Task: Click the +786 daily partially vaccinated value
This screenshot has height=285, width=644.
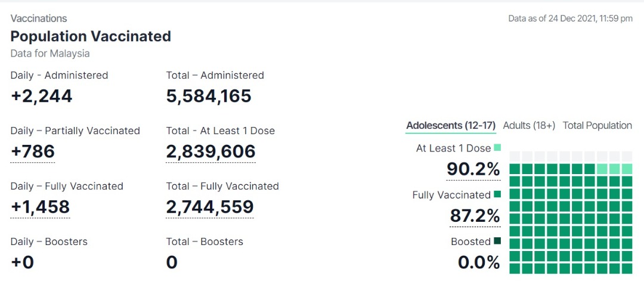Action: 32,152
